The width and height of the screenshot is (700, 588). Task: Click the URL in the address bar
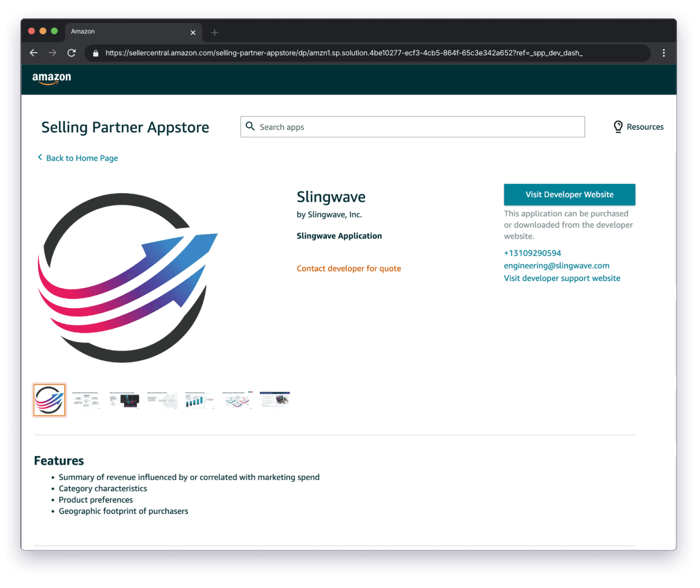[x=344, y=53]
